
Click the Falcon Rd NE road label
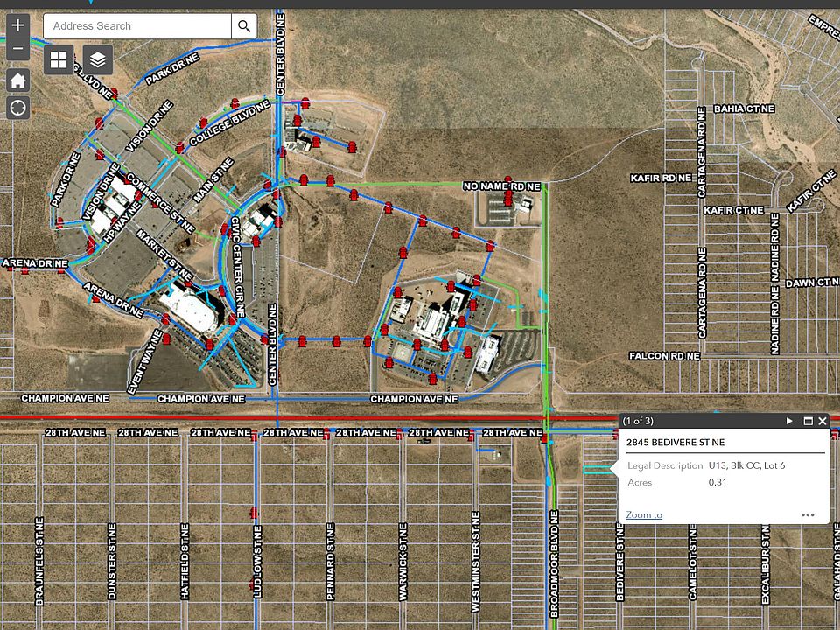pyautogui.click(x=665, y=357)
